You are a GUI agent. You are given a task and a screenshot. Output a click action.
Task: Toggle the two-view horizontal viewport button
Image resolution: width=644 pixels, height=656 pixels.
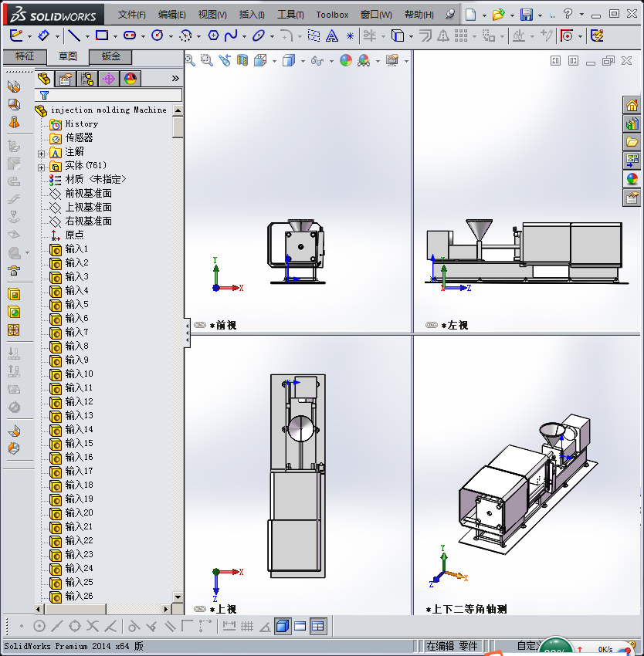click(300, 627)
